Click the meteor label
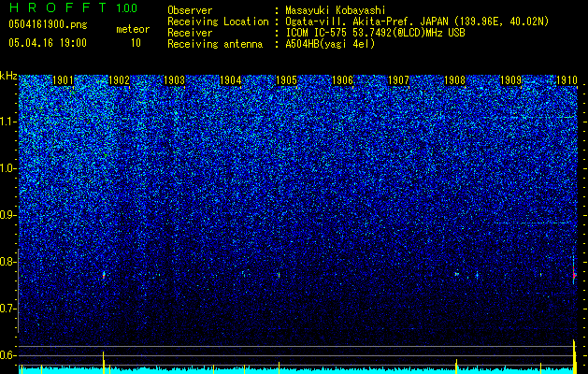Screen dimensions: 588x374 [133, 29]
